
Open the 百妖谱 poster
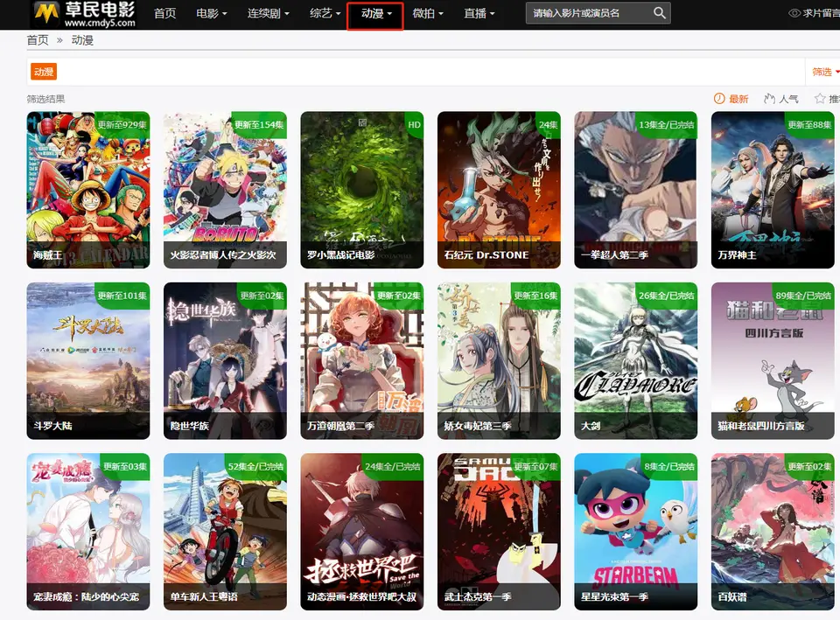[773, 532]
